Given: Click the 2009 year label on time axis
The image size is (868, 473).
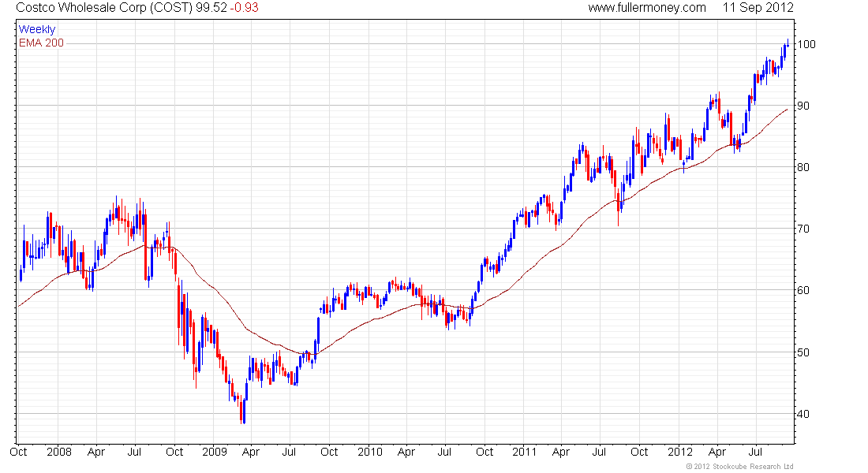Looking at the screenshot, I should click(214, 452).
